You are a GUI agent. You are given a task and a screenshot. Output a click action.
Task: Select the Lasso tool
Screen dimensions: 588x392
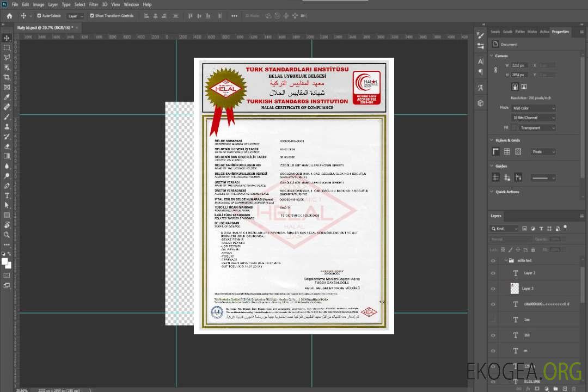point(7,57)
